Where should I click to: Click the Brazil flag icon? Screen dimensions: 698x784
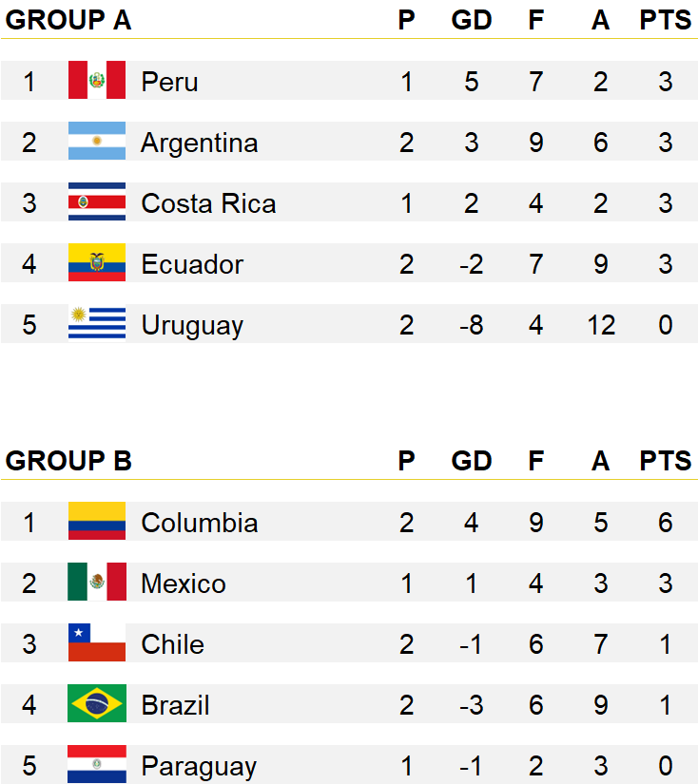(97, 703)
